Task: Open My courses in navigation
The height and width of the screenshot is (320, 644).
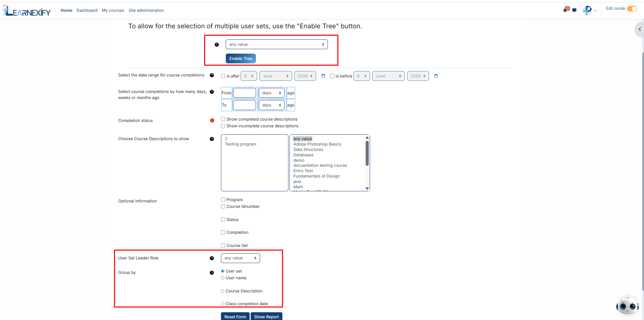Action: [x=113, y=10]
